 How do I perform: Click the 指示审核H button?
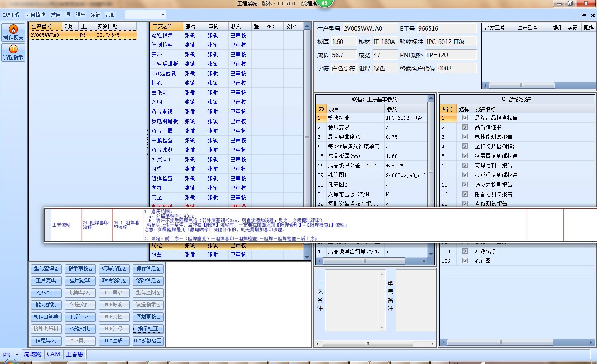point(80,269)
